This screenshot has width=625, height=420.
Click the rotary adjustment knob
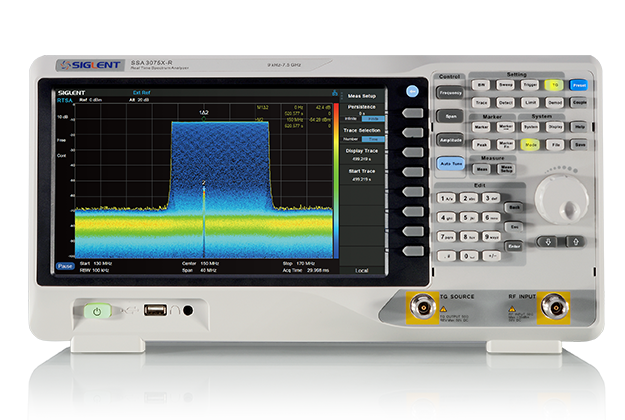tap(554, 194)
